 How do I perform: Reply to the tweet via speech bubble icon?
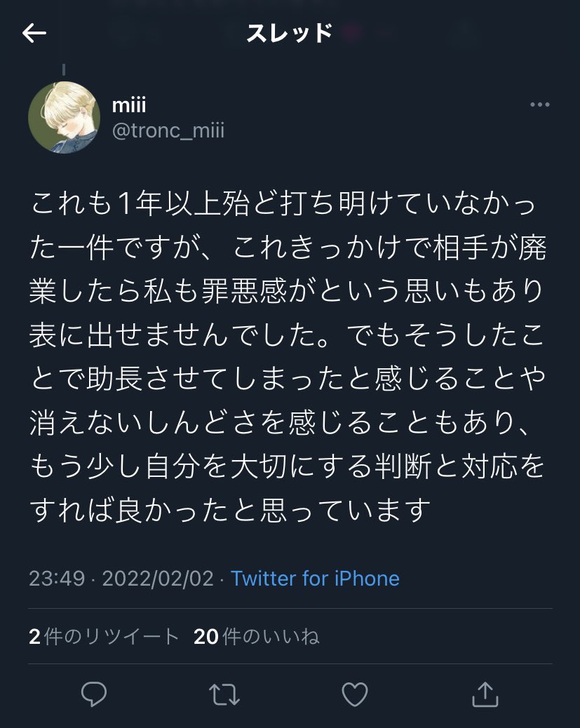coord(93,694)
